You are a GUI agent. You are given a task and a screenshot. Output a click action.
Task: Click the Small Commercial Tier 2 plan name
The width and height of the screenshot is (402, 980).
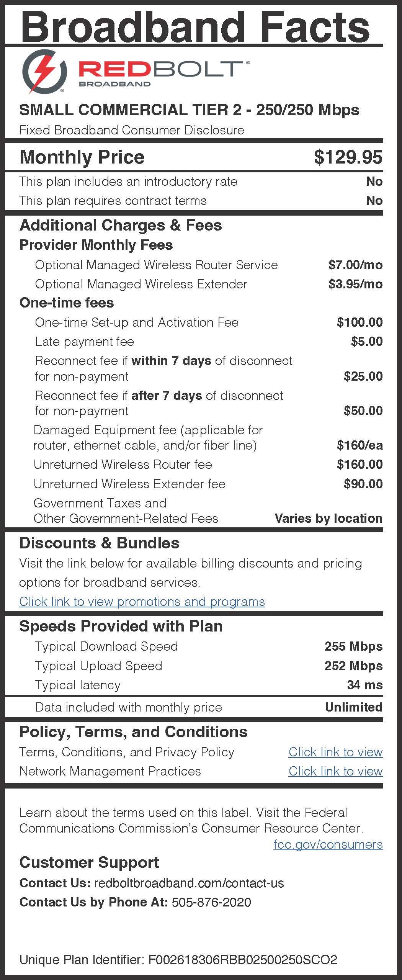189,110
